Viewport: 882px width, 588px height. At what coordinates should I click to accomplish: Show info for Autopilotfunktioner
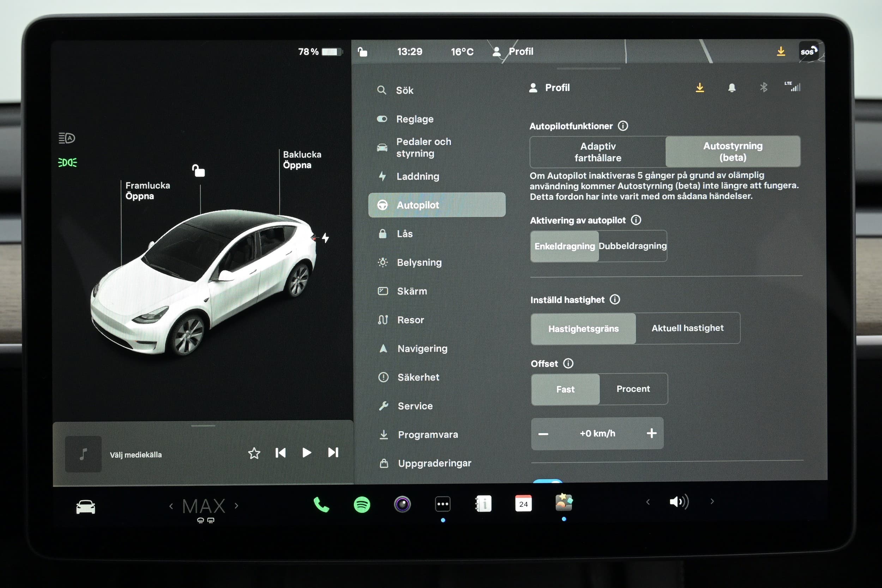pyautogui.click(x=623, y=126)
